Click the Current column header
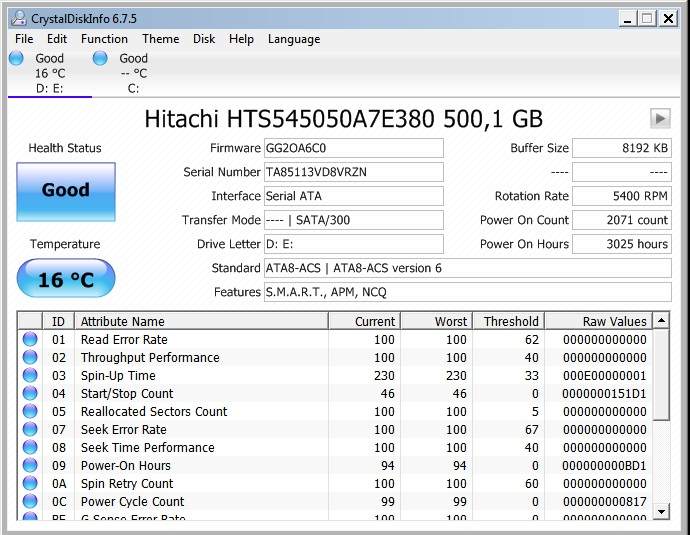Screen dimensions: 690x535 point(365,321)
